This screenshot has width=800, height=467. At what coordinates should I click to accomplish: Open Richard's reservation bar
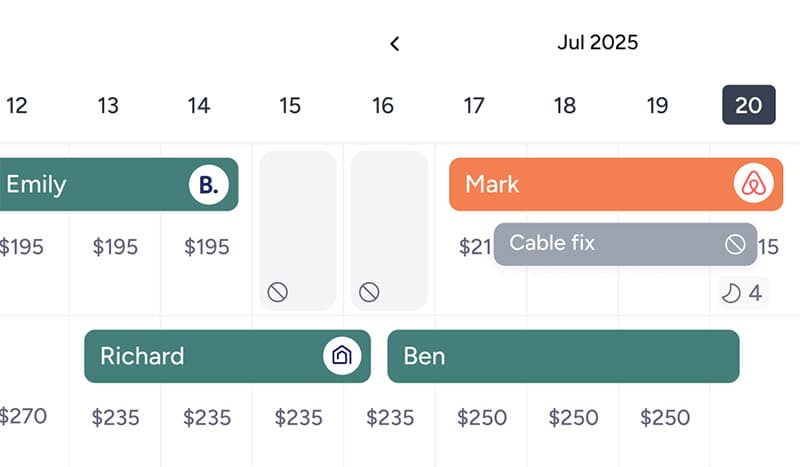(200, 357)
